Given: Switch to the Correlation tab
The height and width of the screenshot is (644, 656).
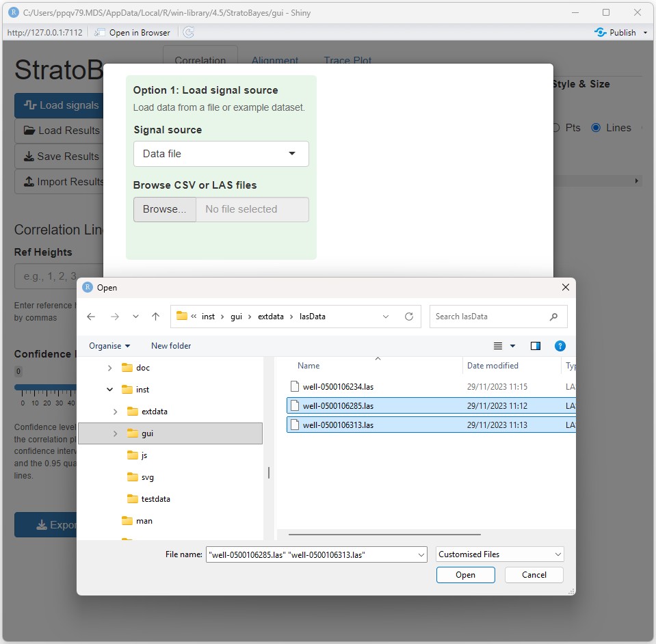Looking at the screenshot, I should pos(200,60).
